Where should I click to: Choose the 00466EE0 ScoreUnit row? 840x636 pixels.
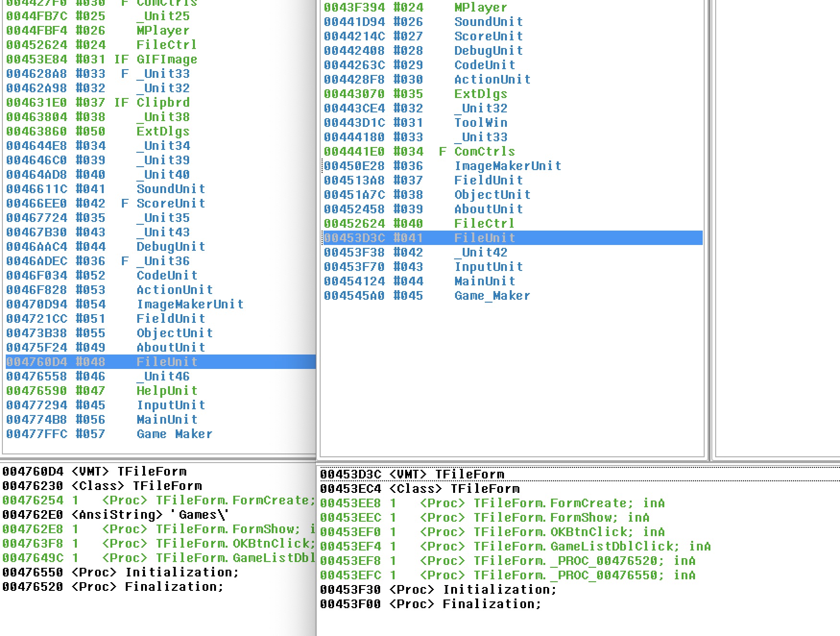tap(160, 203)
